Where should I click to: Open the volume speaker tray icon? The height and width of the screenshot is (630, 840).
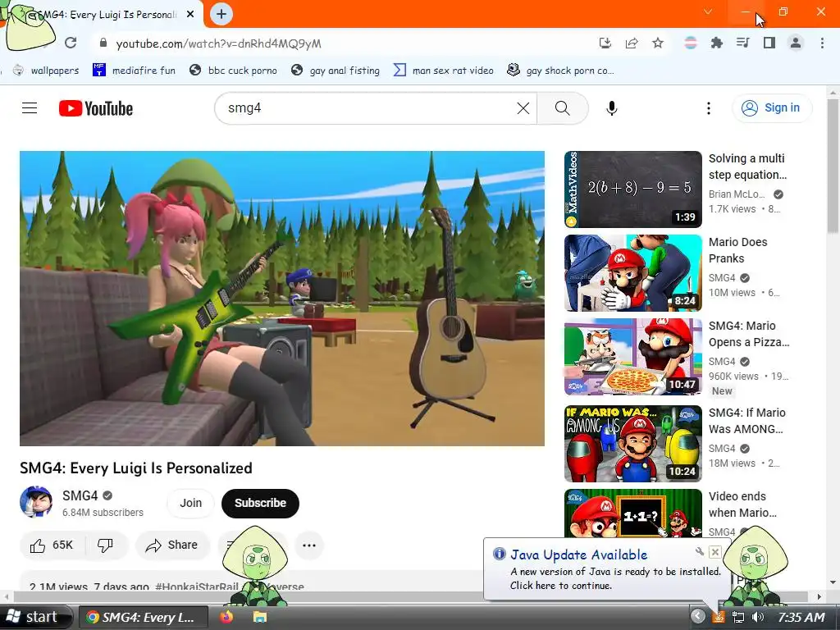tap(757, 617)
